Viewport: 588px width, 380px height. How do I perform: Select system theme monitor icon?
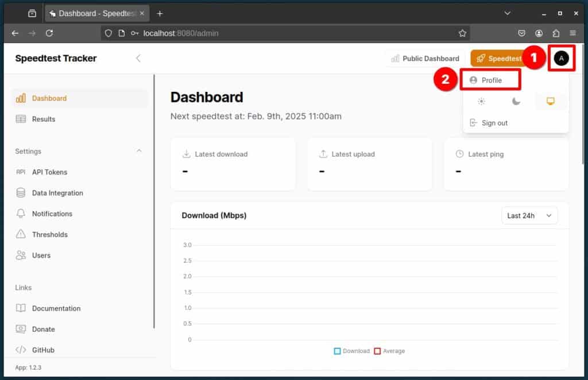click(550, 101)
